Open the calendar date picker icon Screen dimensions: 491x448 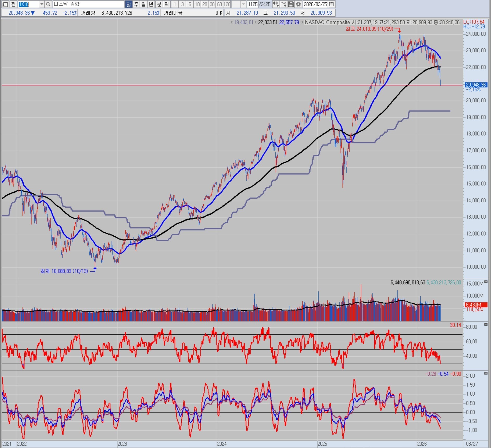[x=332, y=4]
